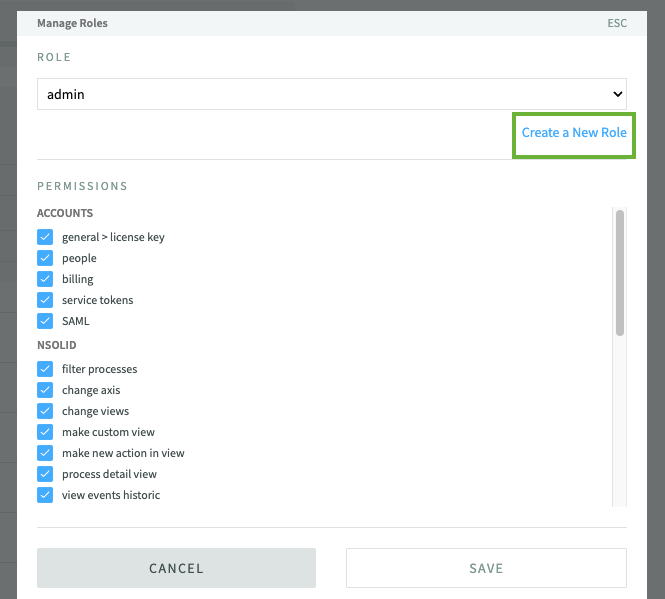Uncheck the service tokens checkbox
The height and width of the screenshot is (599, 665).
(45, 300)
